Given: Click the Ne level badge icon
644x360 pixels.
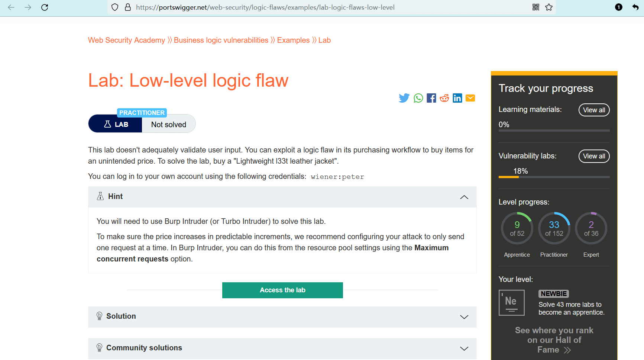Looking at the screenshot, I should click(x=512, y=303).
